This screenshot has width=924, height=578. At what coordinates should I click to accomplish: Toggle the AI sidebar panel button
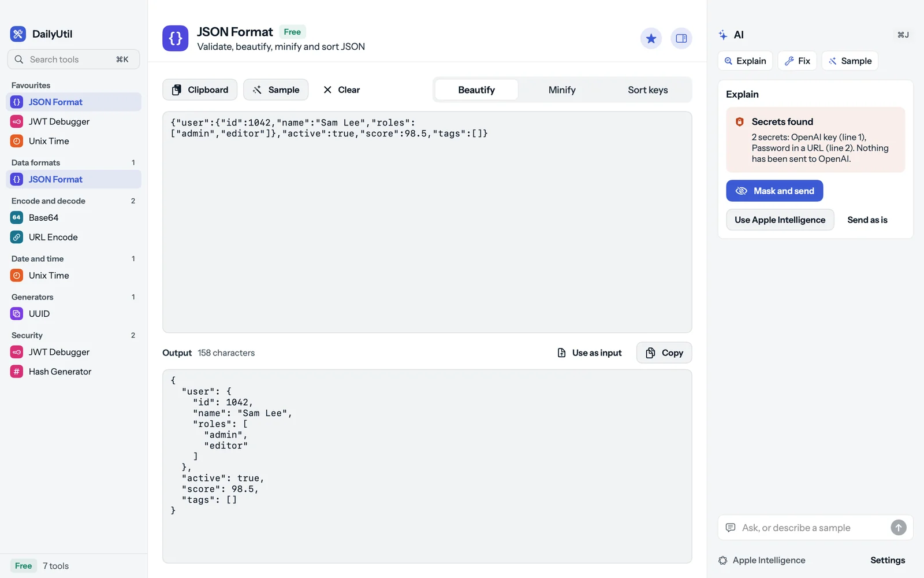[x=681, y=38]
